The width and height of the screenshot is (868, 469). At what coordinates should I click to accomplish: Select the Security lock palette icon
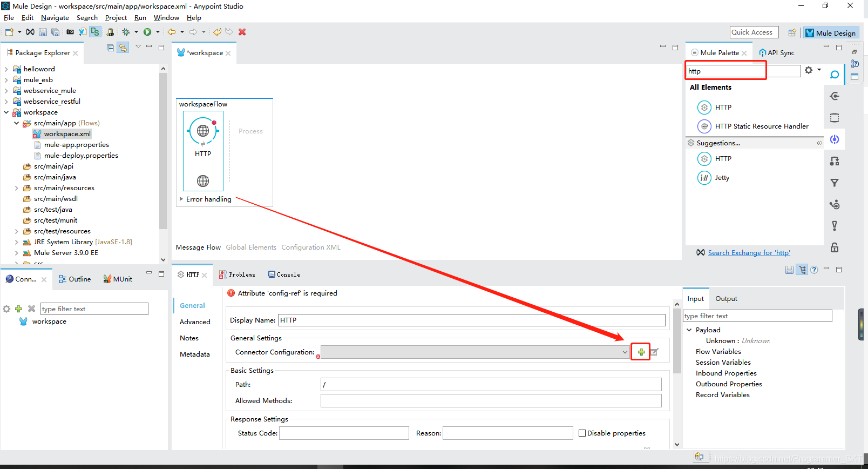pos(835,247)
